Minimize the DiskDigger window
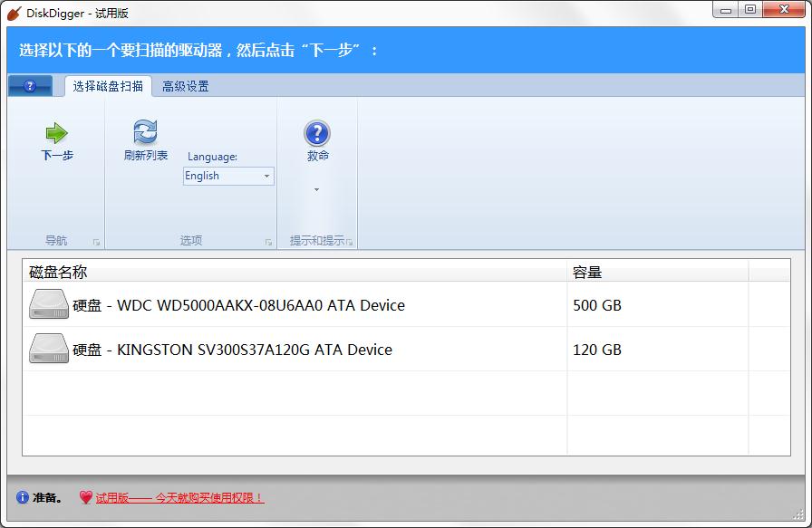The image size is (812, 528). (726, 10)
